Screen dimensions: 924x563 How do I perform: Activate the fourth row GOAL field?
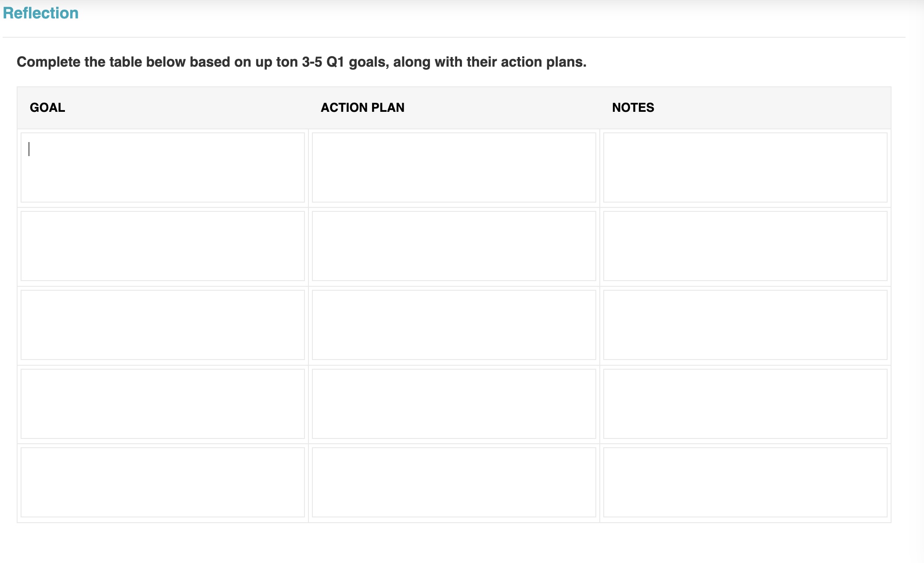click(162, 404)
